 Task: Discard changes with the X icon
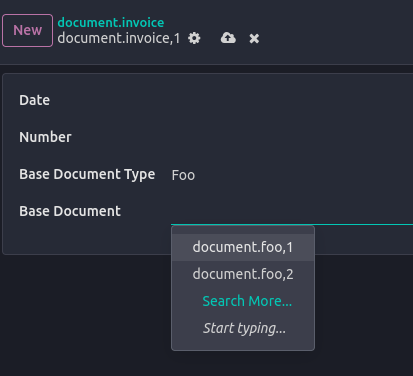[254, 39]
